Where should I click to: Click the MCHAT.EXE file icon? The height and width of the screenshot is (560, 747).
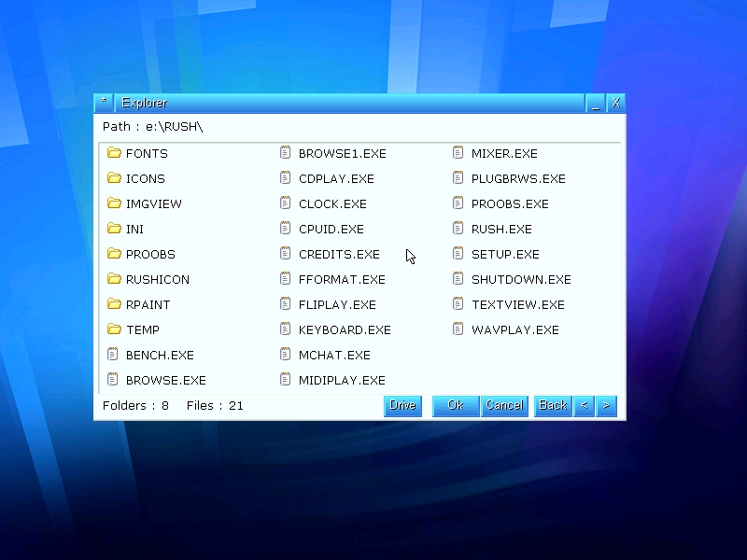click(x=285, y=354)
